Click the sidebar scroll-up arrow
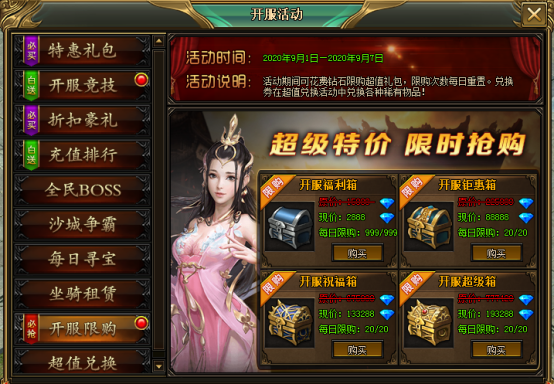 (x=159, y=41)
